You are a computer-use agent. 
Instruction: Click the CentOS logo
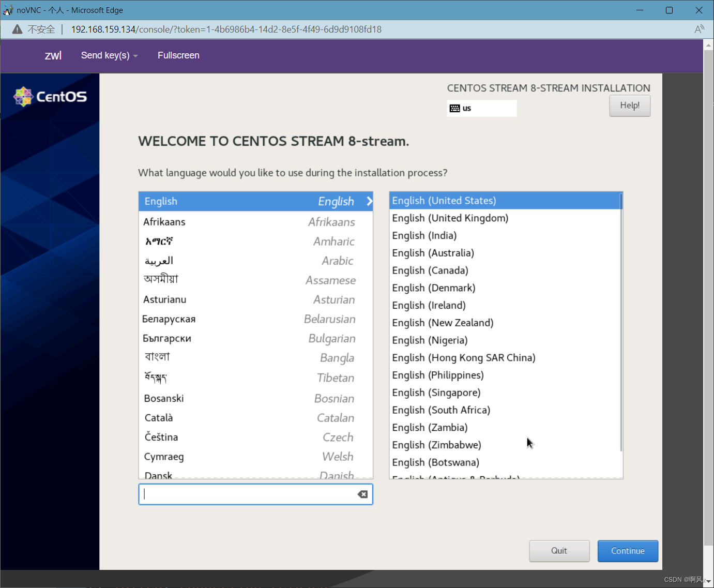point(50,97)
